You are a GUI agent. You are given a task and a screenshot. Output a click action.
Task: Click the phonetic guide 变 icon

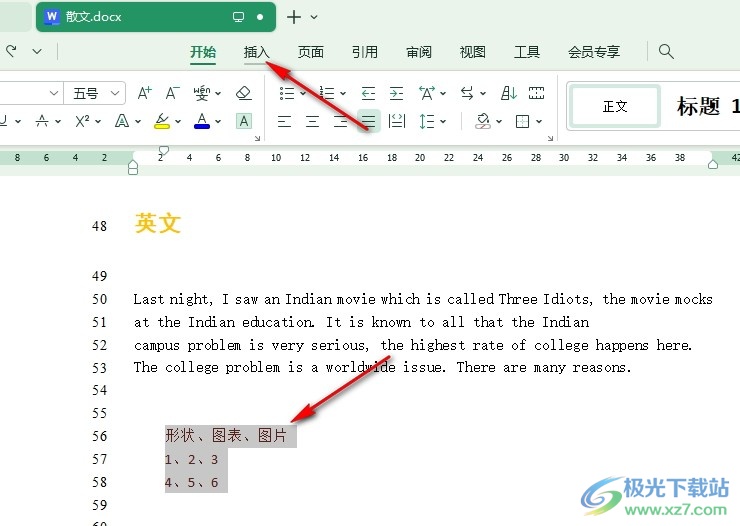[202, 93]
